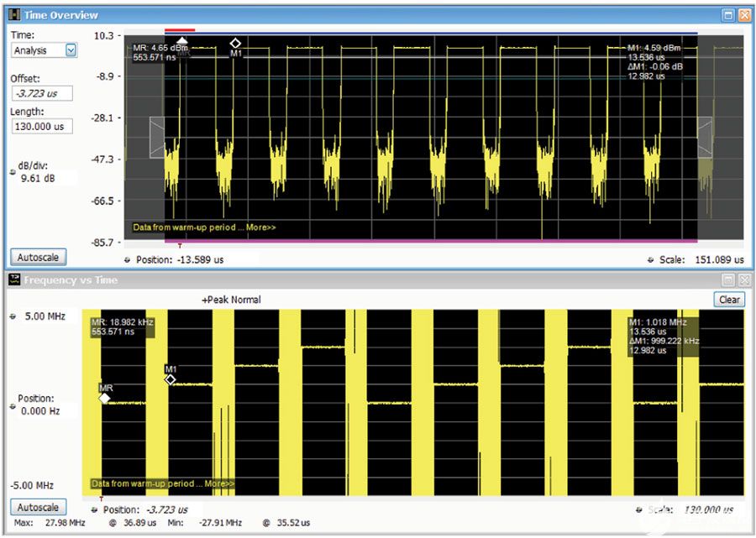This screenshot has width=756, height=538.
Task: Select the M1 diamond marker in Frequency vs Time
Action: [x=169, y=379]
